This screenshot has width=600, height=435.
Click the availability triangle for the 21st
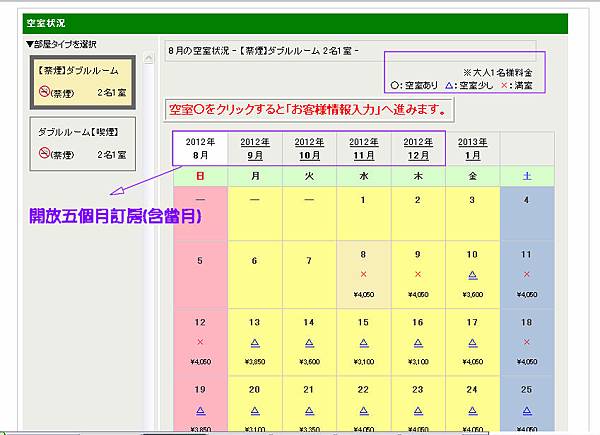click(x=309, y=411)
